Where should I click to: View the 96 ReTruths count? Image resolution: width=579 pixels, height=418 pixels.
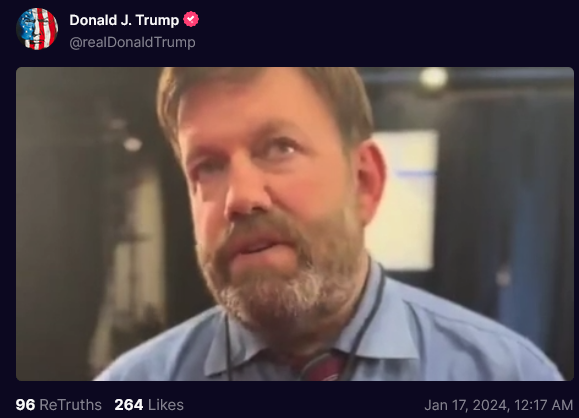59,405
